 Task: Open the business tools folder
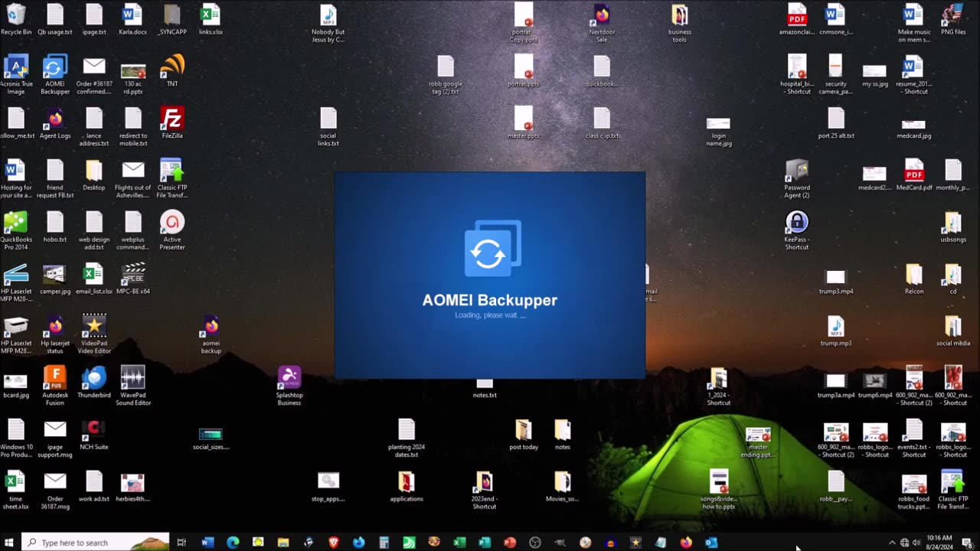point(680,23)
